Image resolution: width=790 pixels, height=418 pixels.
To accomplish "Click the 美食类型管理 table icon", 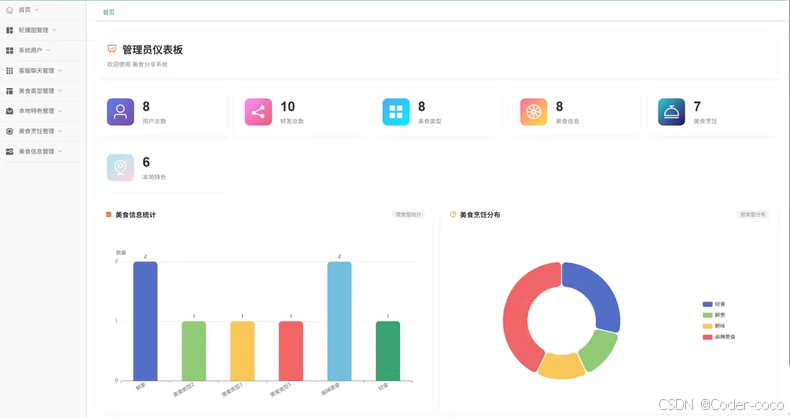I will click(10, 91).
